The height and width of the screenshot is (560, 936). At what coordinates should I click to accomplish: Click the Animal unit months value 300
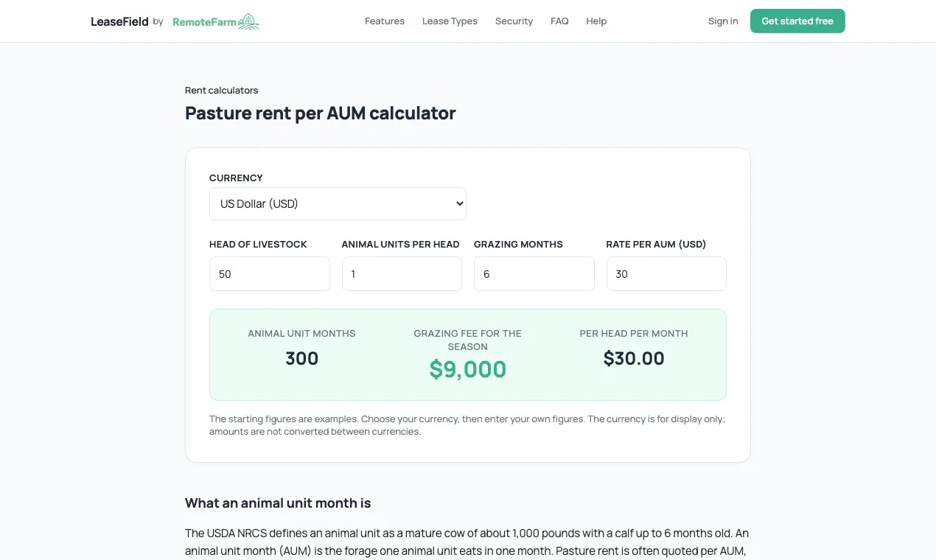pos(302,359)
